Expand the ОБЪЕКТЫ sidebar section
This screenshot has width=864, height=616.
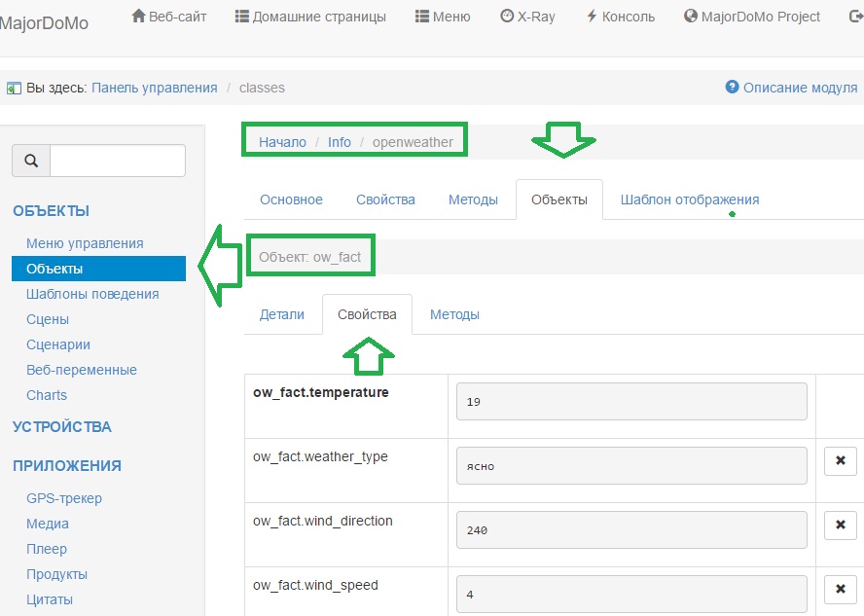[x=51, y=211]
